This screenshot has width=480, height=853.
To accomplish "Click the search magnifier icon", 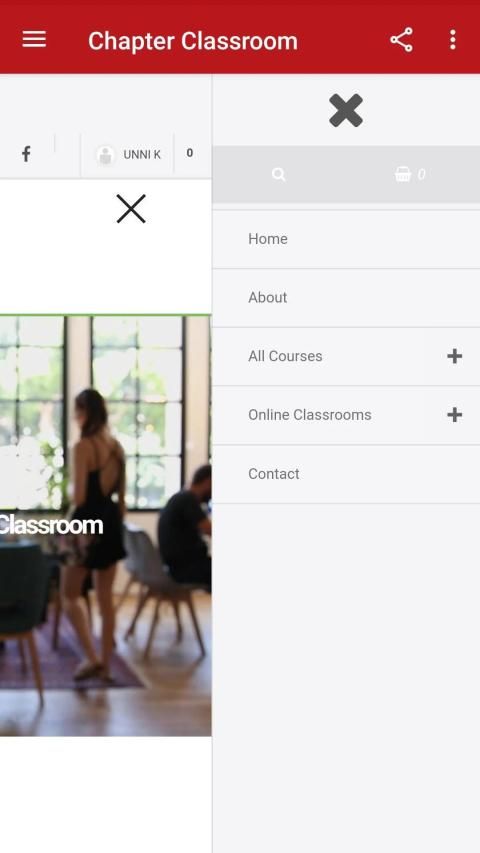I will pyautogui.click(x=279, y=174).
